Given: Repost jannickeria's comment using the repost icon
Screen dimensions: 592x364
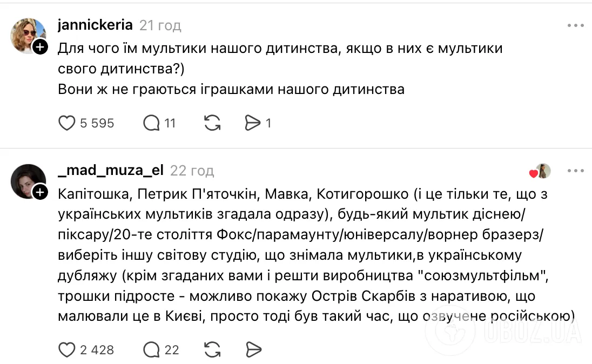Looking at the screenshot, I should pyautogui.click(x=212, y=123).
